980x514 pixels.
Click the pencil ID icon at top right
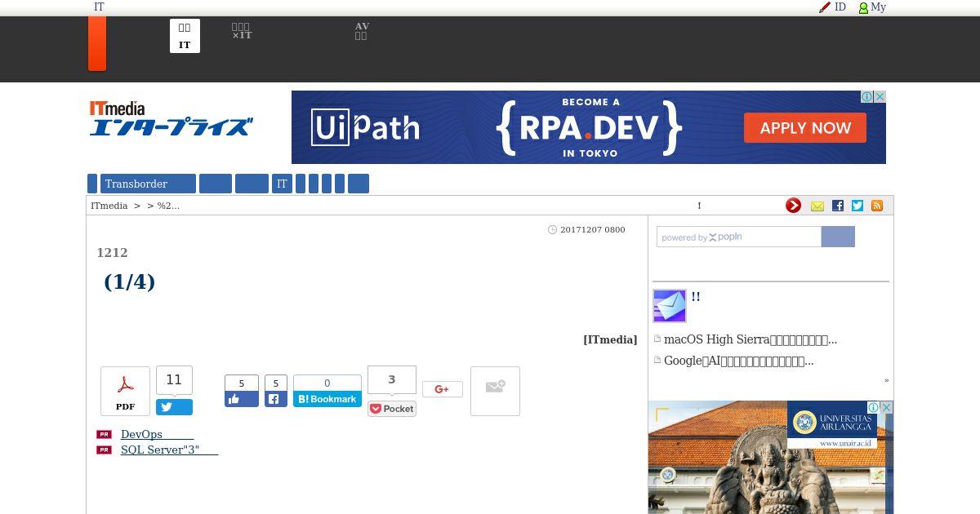tap(825, 7)
